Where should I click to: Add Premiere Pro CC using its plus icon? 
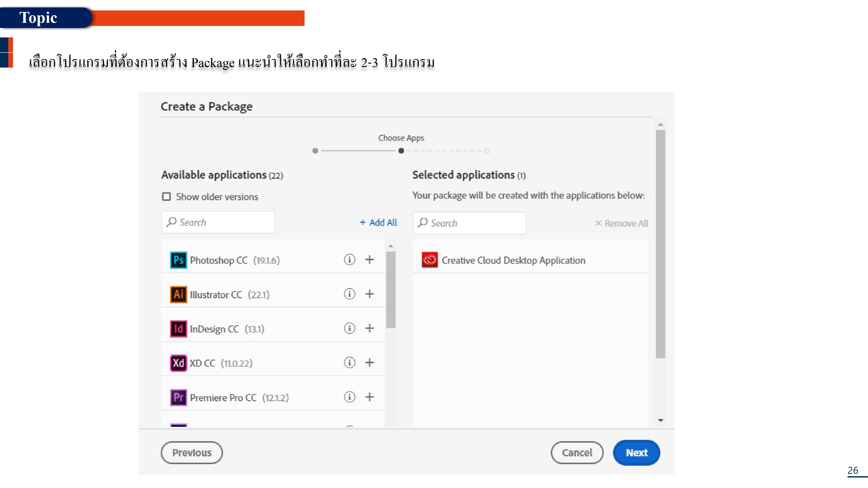point(370,397)
